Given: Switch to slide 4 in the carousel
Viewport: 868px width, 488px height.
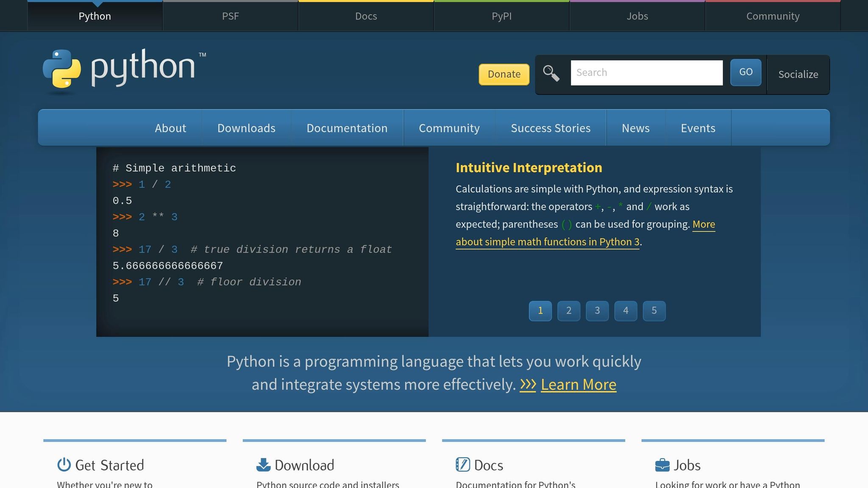Looking at the screenshot, I should [626, 311].
